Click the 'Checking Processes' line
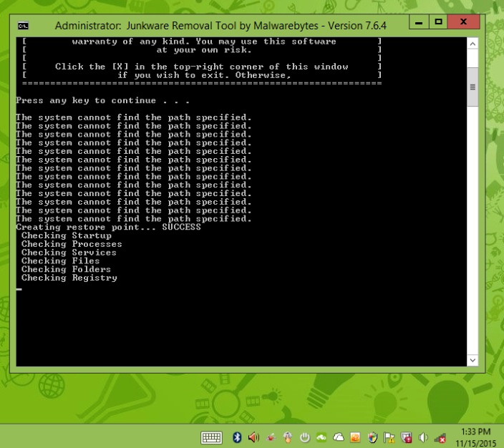The height and width of the screenshot is (448, 504). (72, 244)
